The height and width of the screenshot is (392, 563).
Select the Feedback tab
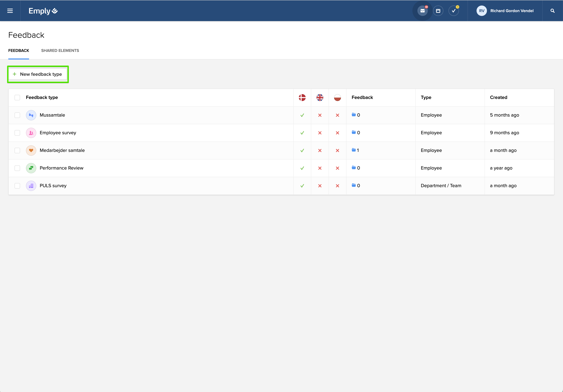click(x=19, y=51)
